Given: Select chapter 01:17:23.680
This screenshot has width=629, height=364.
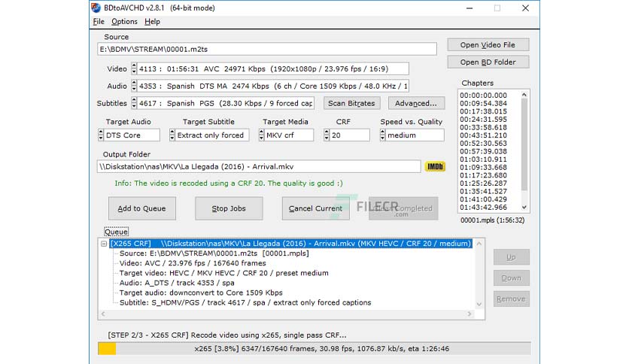Looking at the screenshot, I should 483,175.
